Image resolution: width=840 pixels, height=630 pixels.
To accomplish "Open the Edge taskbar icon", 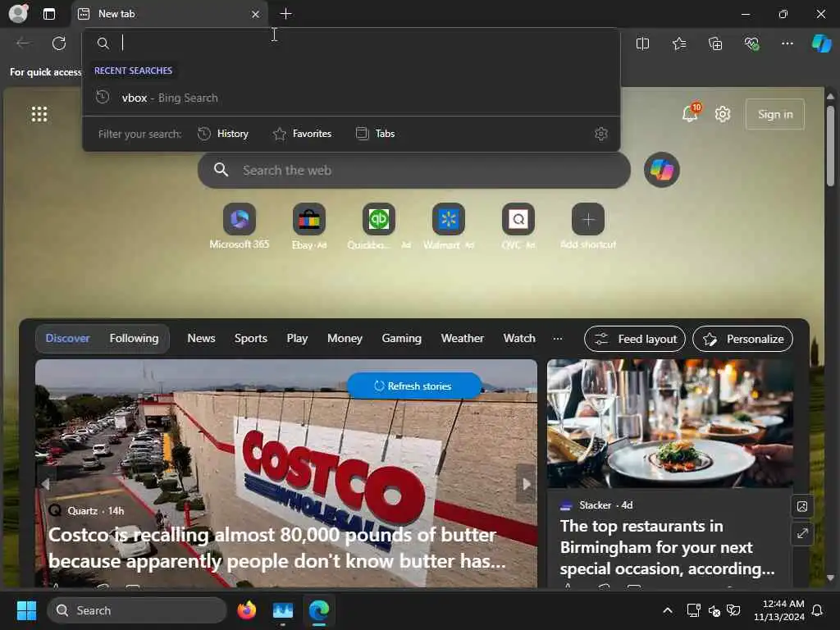I will click(319, 610).
